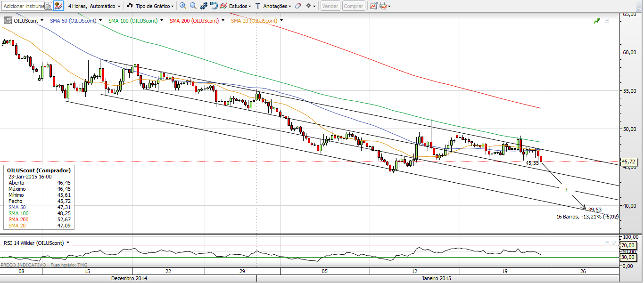Select the eraser tool icon
The height and width of the screenshot is (283, 644).
[x=297, y=6]
